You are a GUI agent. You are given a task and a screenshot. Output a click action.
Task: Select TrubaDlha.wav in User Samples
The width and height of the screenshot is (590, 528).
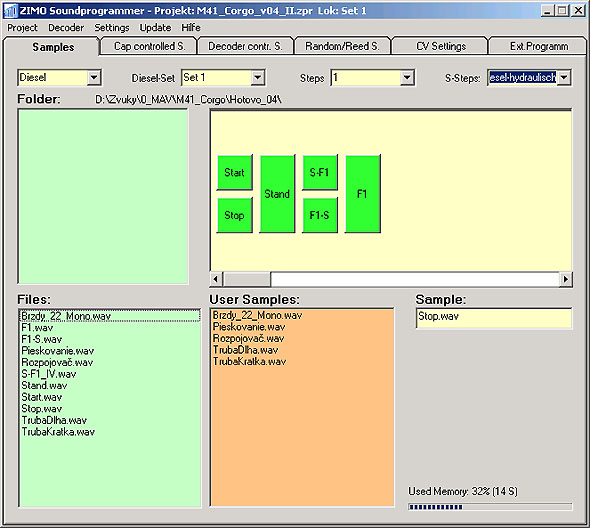click(x=302, y=350)
